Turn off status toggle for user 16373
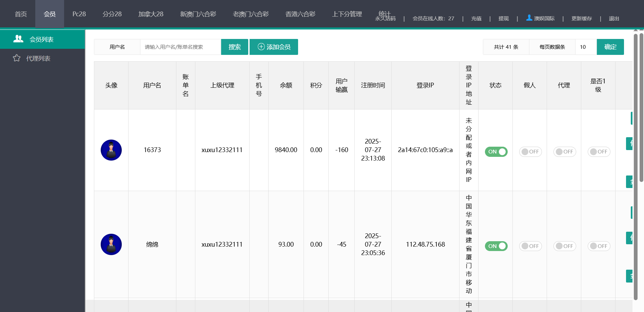Screen dimensions: 644x312 pos(496,152)
